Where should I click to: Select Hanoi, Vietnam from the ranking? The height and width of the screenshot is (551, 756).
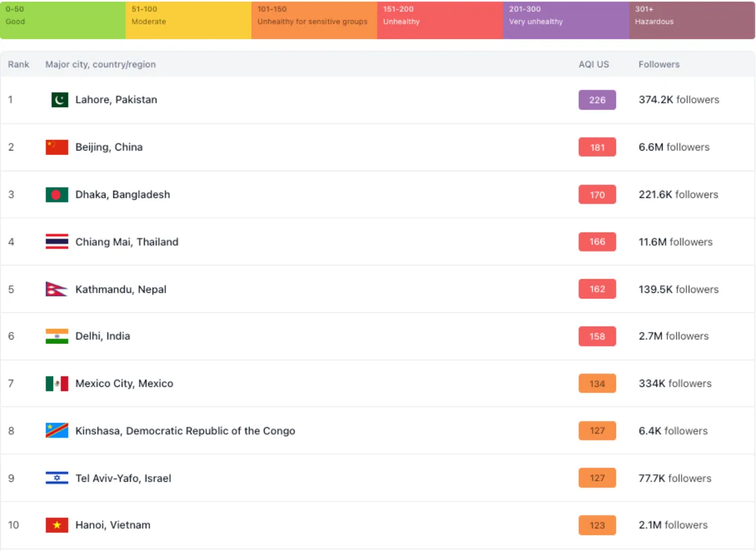tap(113, 525)
